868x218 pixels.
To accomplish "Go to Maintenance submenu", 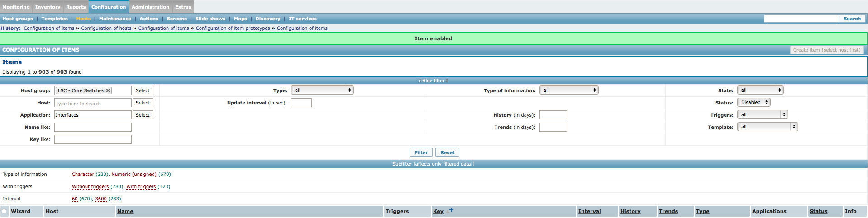I will click(115, 19).
